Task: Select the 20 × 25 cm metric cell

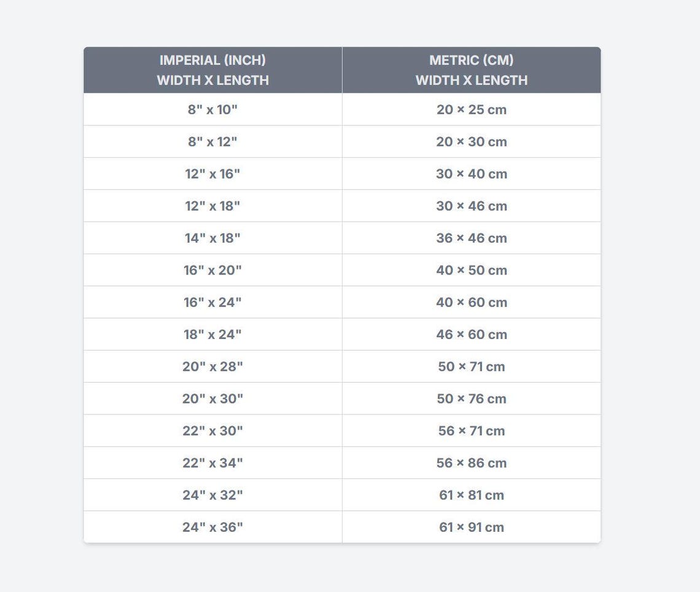Action: (x=472, y=109)
